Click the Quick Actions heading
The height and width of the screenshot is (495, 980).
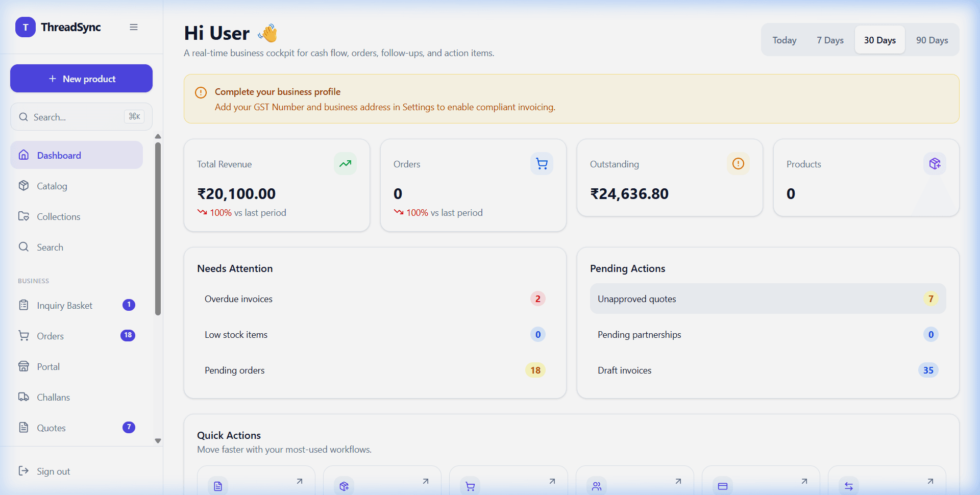pos(229,435)
